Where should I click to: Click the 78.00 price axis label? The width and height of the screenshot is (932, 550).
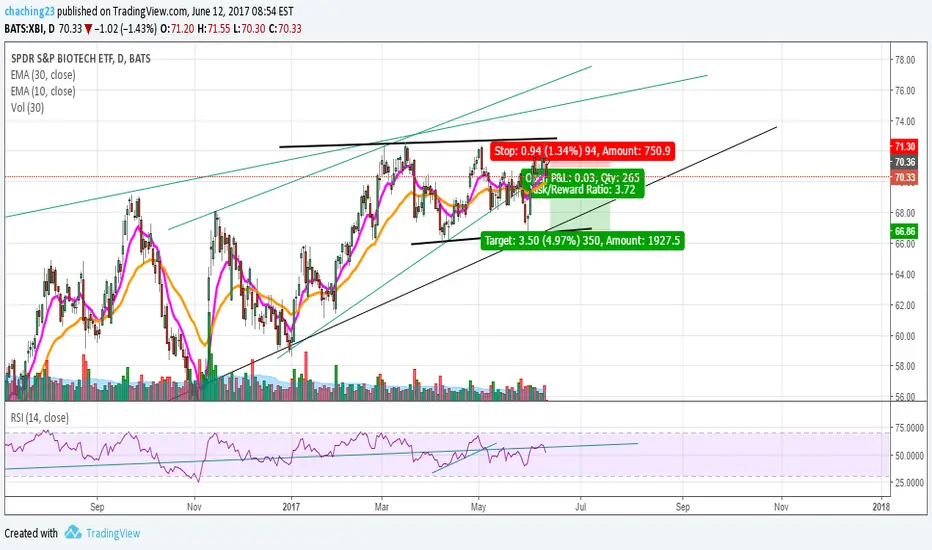pos(905,60)
